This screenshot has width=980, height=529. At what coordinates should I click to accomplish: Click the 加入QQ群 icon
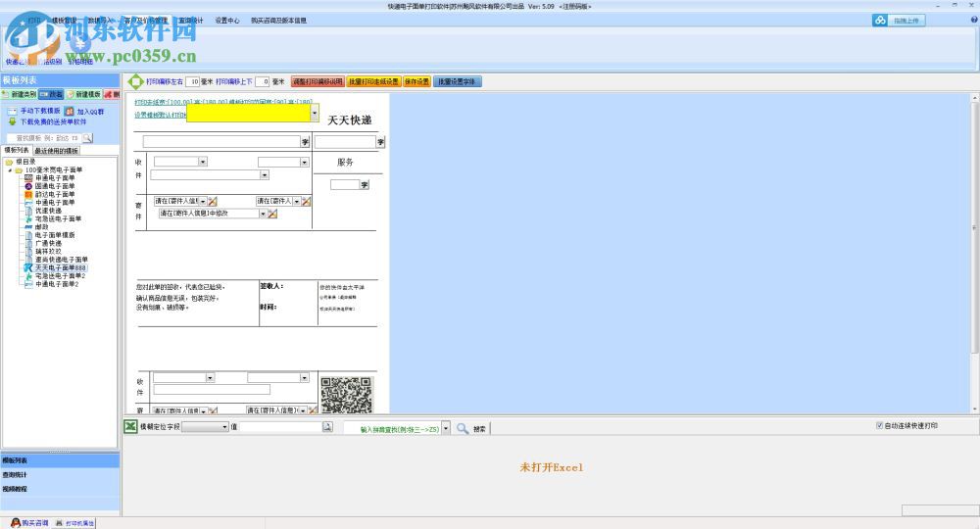tap(70, 111)
